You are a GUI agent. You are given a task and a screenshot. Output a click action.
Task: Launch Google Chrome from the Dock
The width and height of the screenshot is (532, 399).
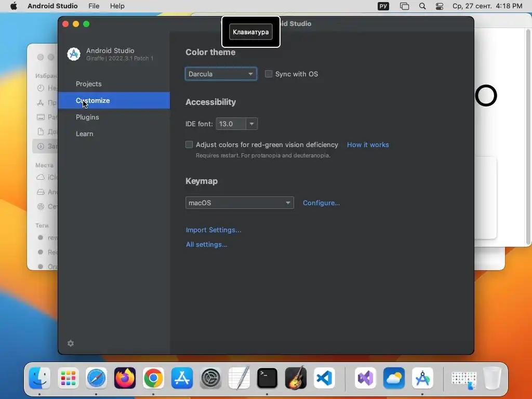[153, 378]
